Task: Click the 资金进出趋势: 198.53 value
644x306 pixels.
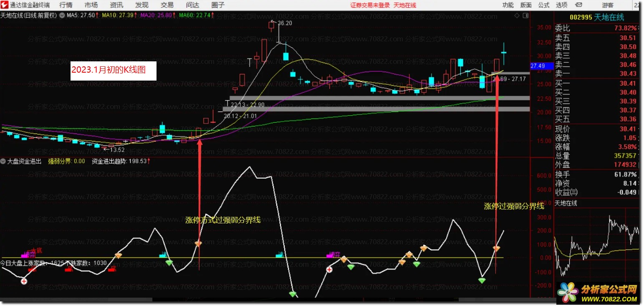Action: point(121,161)
